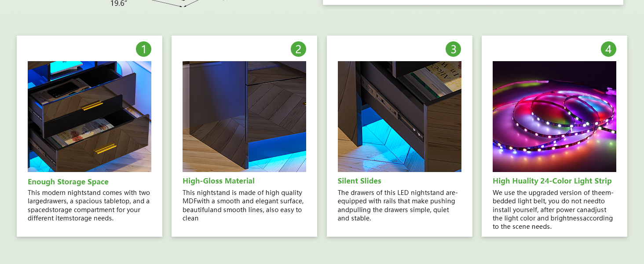Image resolution: width=644 pixels, height=264 pixels.
Task: Click the green number 1 badge
Action: (143, 49)
